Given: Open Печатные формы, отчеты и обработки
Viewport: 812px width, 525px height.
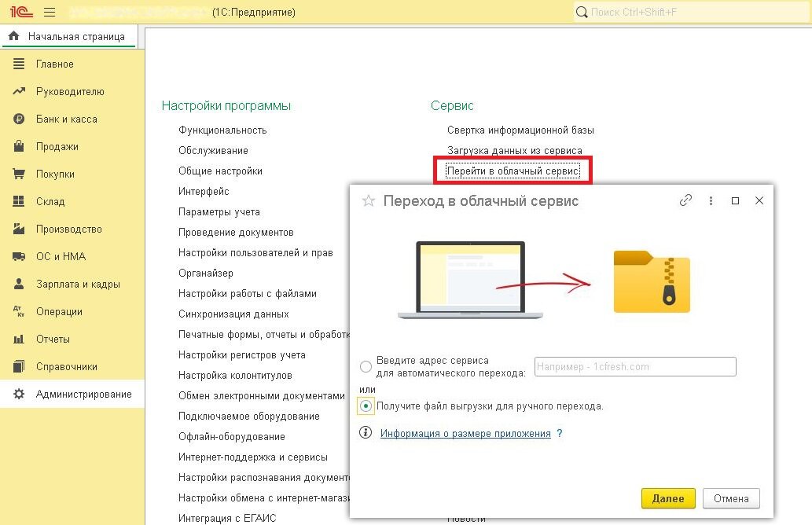Looking at the screenshot, I should (264, 335).
